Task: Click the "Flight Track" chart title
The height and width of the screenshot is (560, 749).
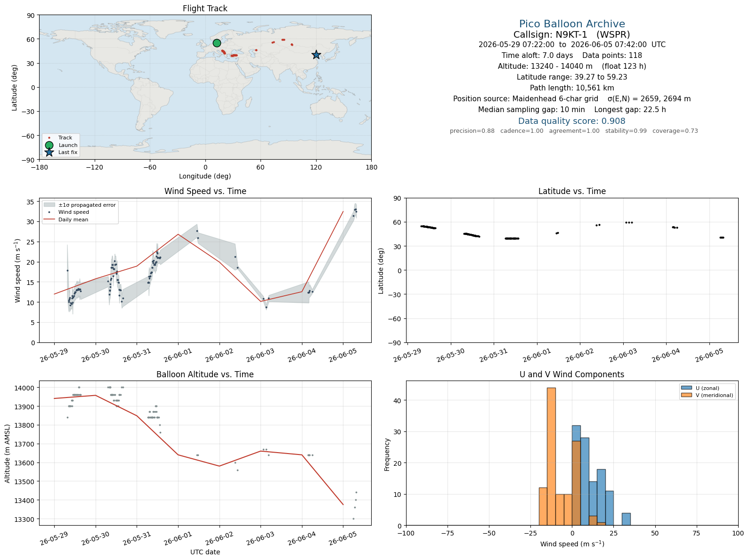Action: point(205,8)
